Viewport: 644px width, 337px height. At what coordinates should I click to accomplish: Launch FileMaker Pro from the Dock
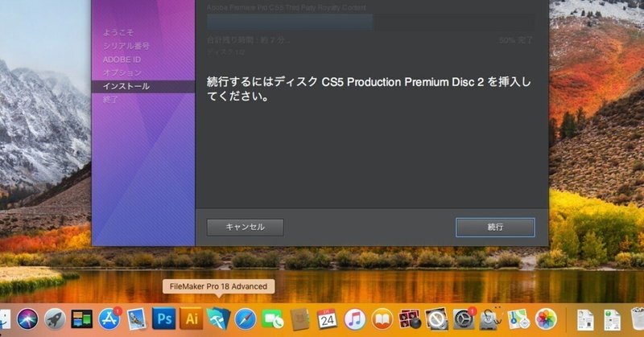(218, 319)
